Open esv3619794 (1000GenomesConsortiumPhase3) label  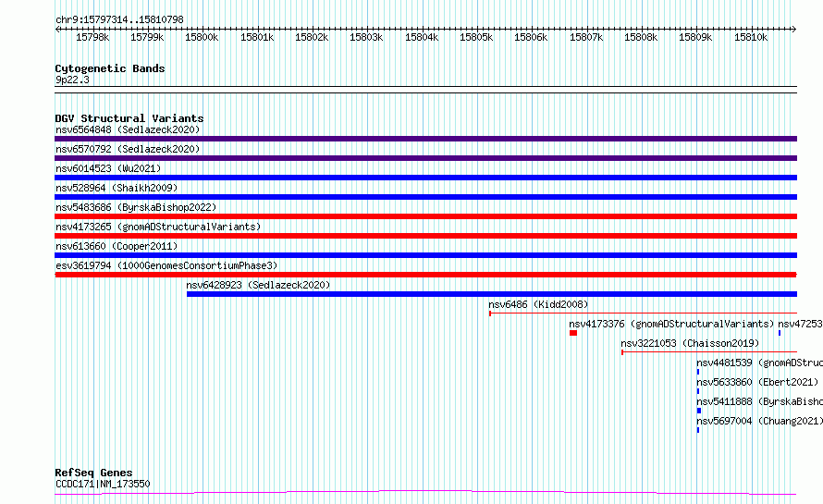click(166, 265)
